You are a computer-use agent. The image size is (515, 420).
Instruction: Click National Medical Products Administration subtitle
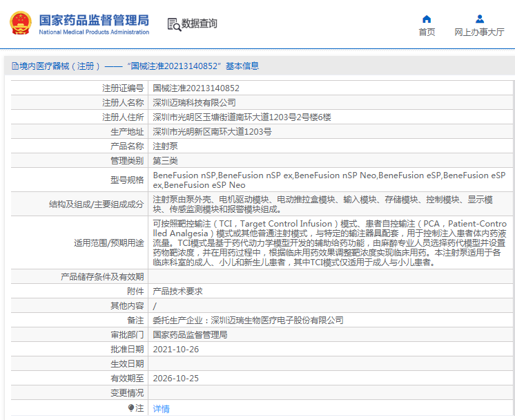click(x=94, y=32)
